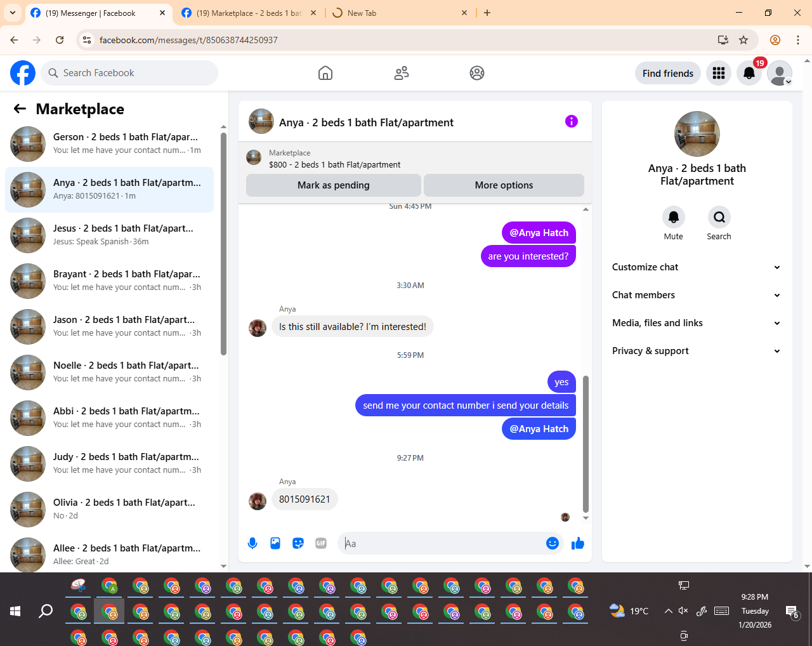
Task: Click the @Anya Hatch mention near 9:27 PM
Action: point(539,429)
